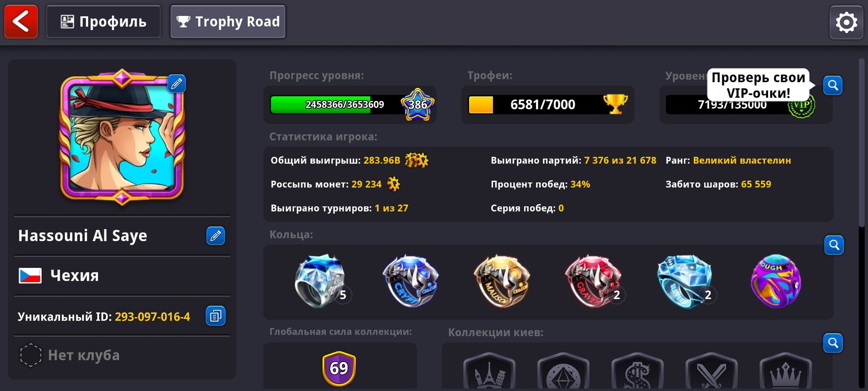The image size is (868, 391).
Task: Select the purple Tough ring
Action: [x=776, y=281]
